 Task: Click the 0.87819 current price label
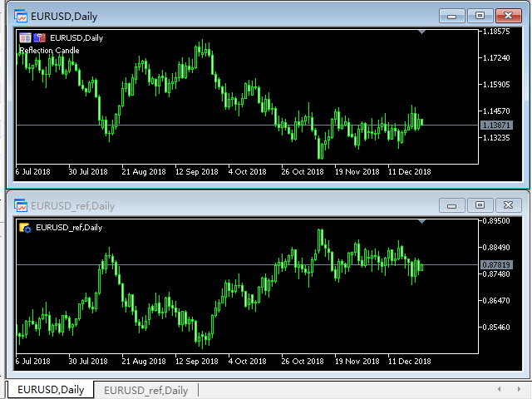click(x=496, y=265)
